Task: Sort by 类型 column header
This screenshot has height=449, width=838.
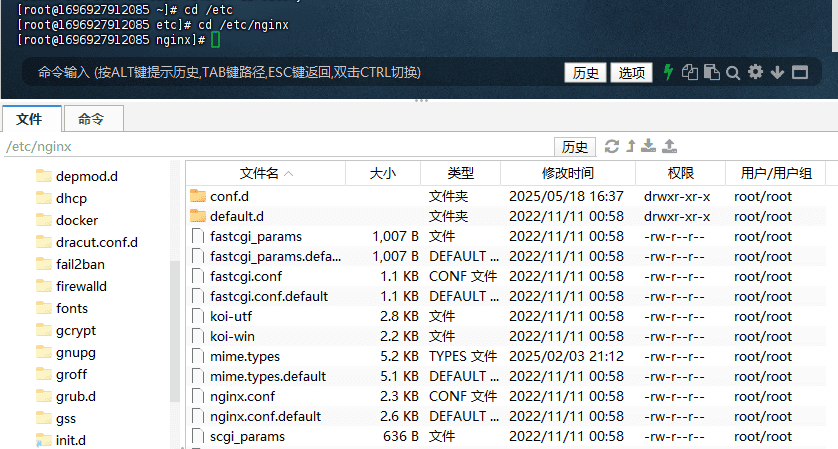Action: pyautogui.click(x=460, y=173)
